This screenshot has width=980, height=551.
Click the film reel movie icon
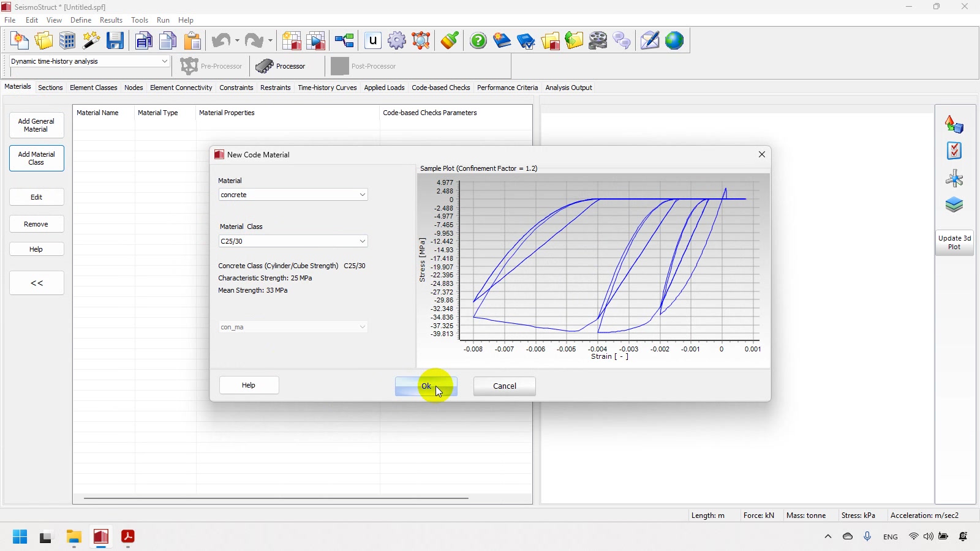598,41
